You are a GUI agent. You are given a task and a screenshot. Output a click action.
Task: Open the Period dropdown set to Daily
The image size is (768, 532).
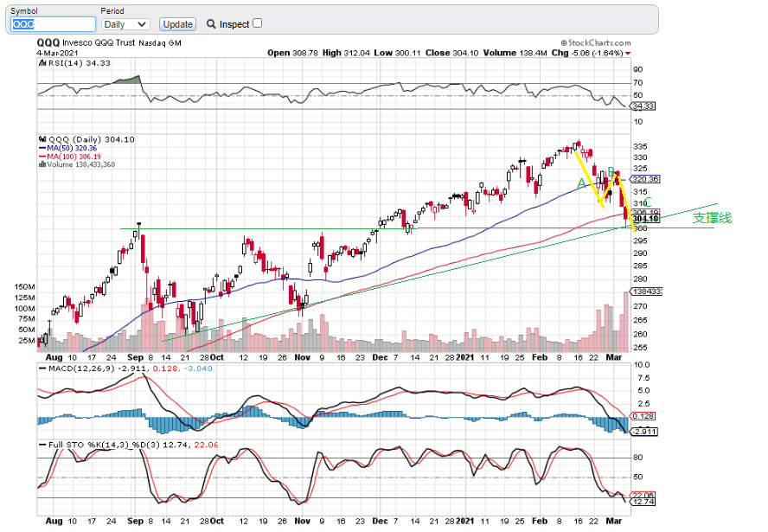coord(125,24)
